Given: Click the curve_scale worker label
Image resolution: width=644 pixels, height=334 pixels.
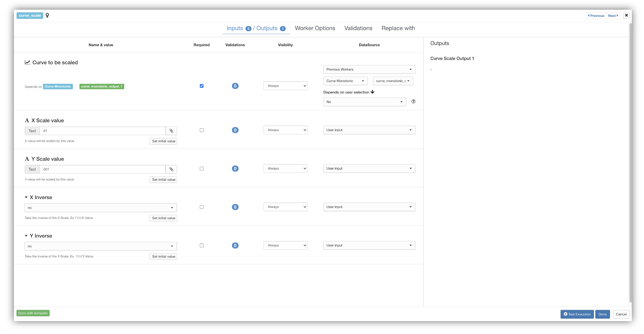Looking at the screenshot, I should (30, 15).
